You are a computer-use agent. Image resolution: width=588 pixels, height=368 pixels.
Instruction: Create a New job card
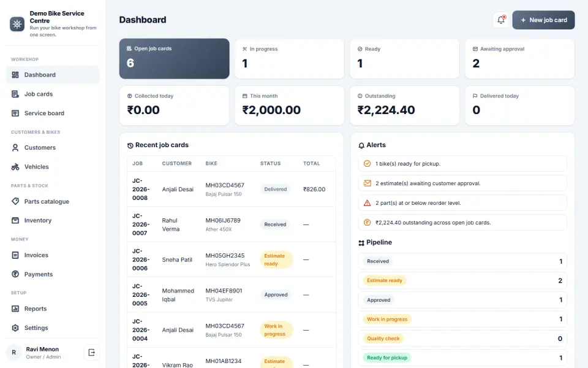pyautogui.click(x=543, y=20)
